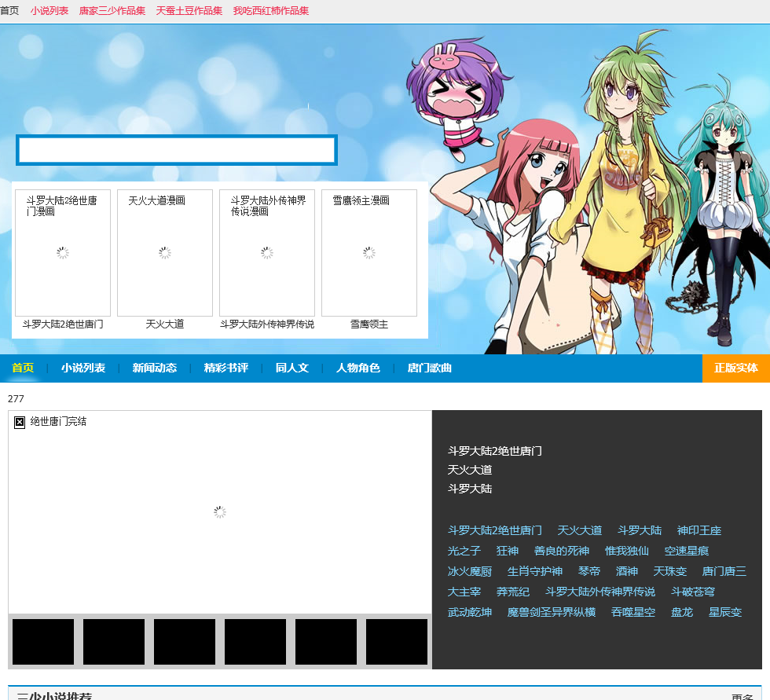Image resolution: width=770 pixels, height=700 pixels.
Task: Open 唐家三少作品集 link
Action: [x=112, y=11]
